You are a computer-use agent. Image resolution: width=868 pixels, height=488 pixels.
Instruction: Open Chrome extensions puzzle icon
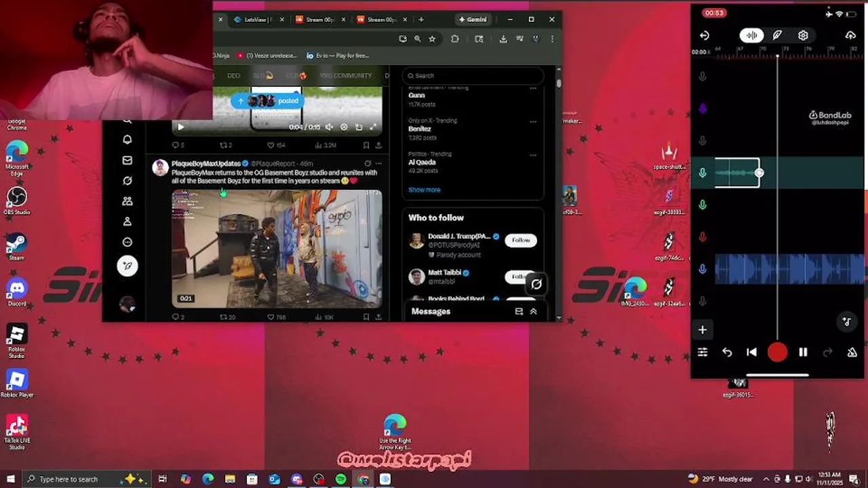(x=455, y=39)
